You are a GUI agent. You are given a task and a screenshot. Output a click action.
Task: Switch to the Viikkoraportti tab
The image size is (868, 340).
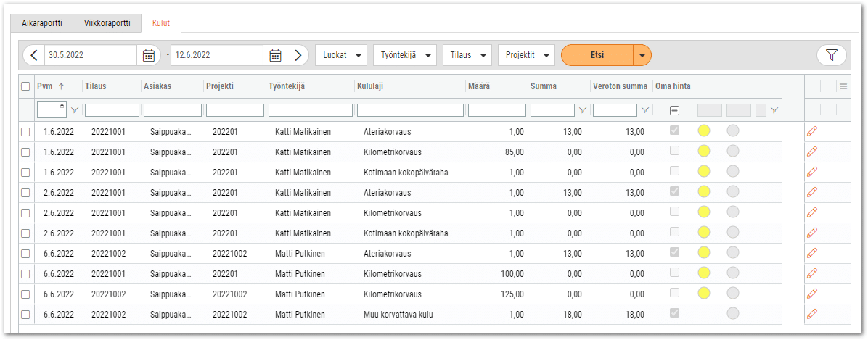107,23
